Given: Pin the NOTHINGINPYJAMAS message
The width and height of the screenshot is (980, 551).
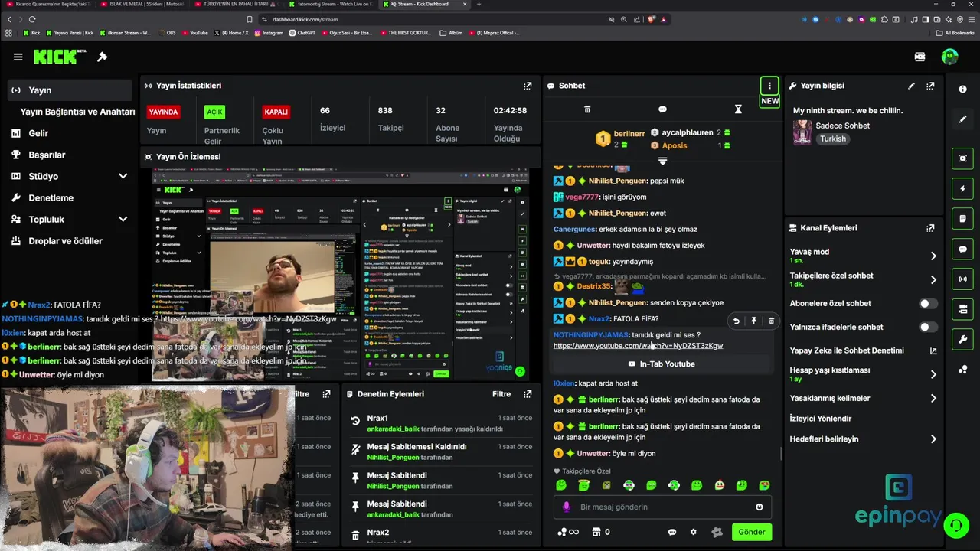Looking at the screenshot, I should coord(753,321).
